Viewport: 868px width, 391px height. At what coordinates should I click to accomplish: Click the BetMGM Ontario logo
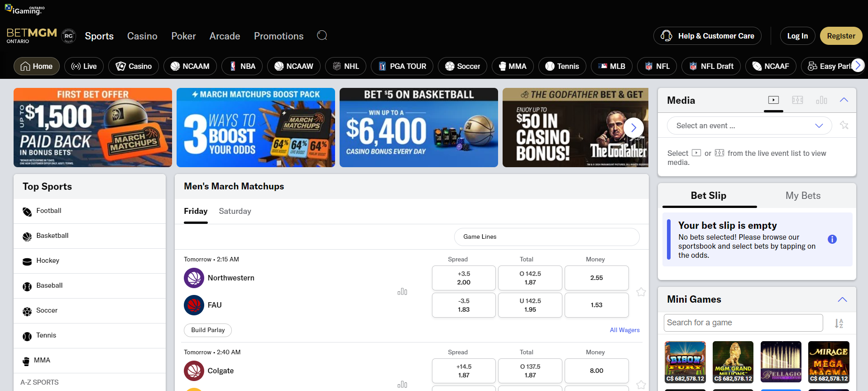[x=32, y=35]
